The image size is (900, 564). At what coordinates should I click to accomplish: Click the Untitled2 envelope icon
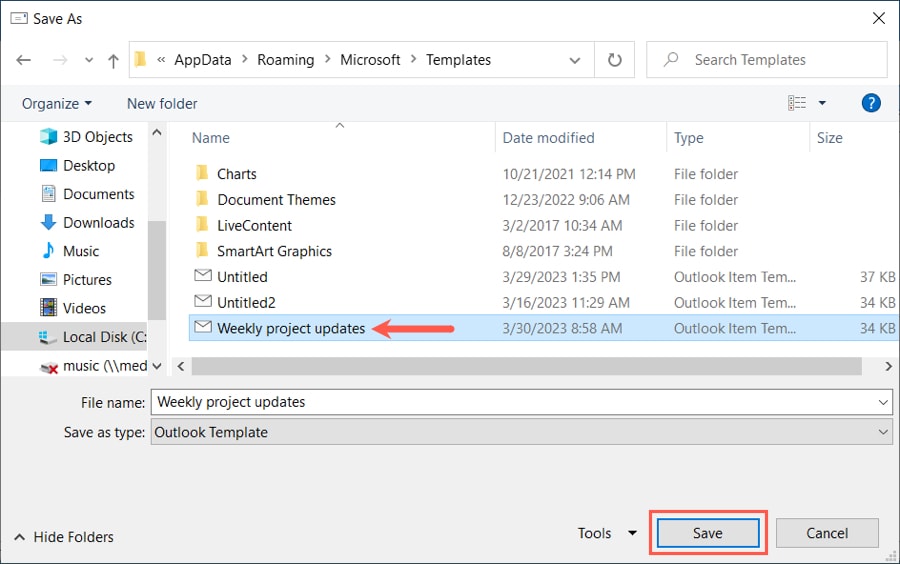pyautogui.click(x=203, y=301)
